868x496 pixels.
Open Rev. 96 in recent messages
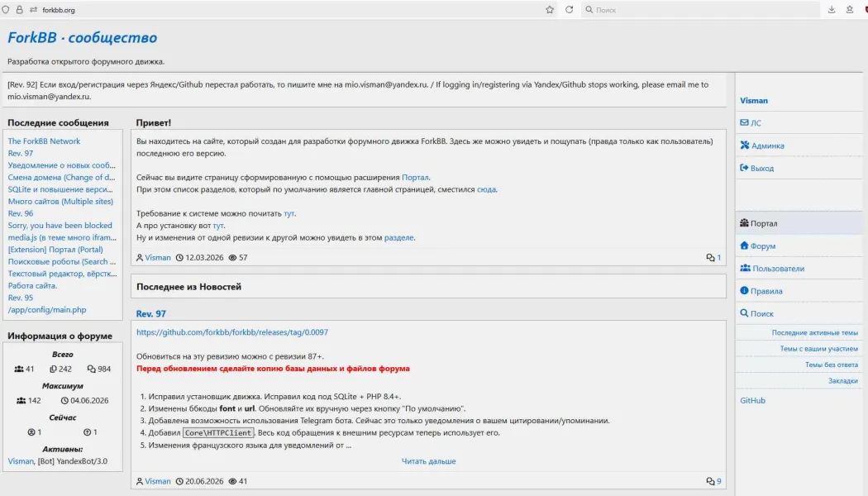(x=21, y=213)
